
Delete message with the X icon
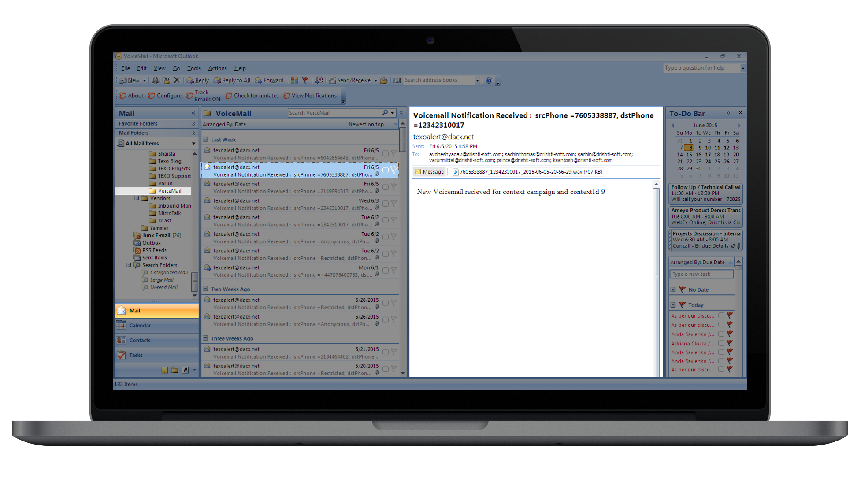click(x=176, y=80)
